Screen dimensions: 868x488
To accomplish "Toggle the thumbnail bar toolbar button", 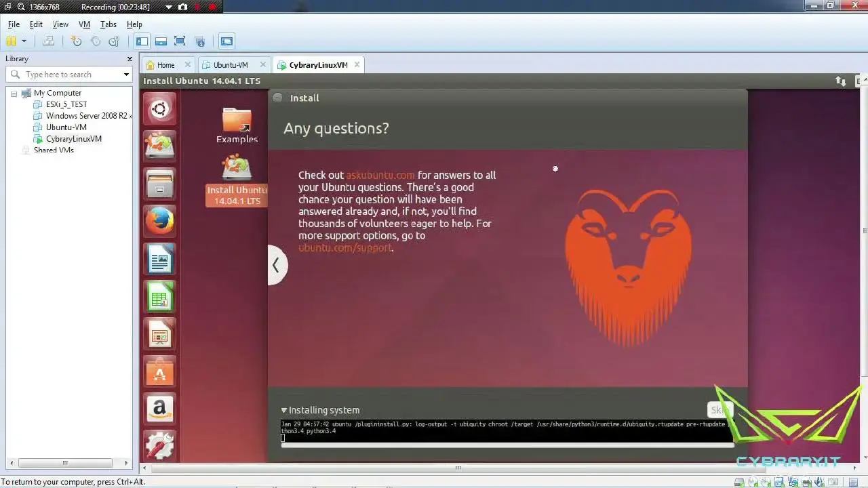I will (x=161, y=41).
